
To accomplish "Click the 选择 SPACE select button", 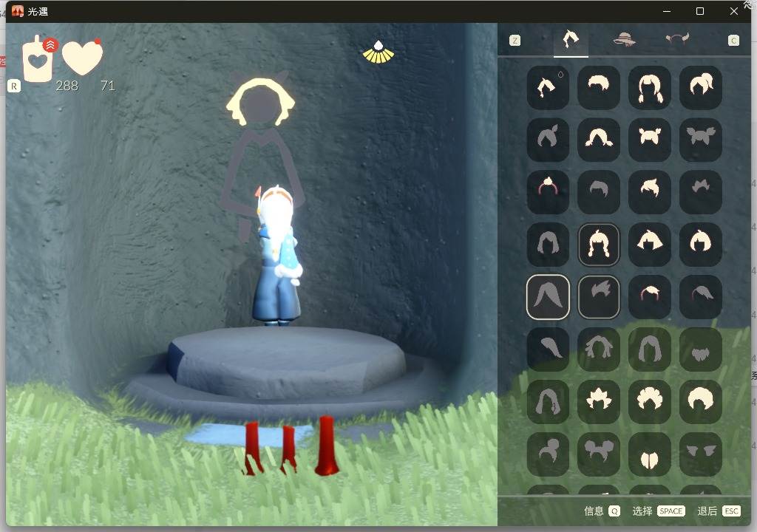I will pos(659,511).
